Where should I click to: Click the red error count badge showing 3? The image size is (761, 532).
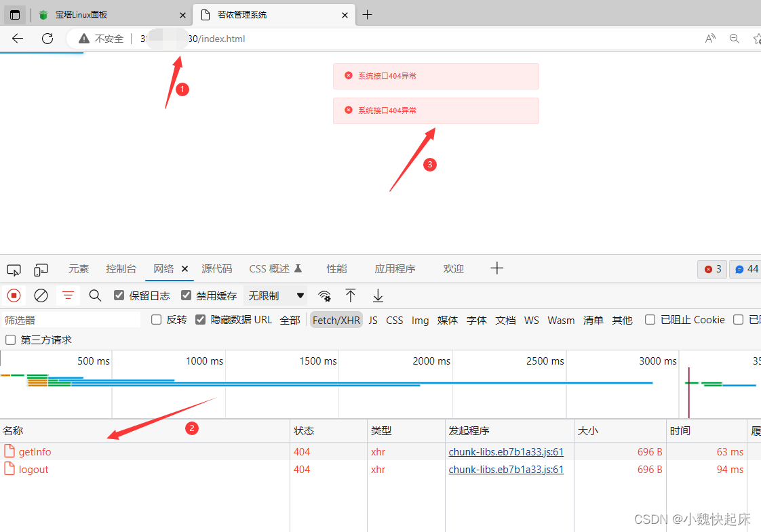(x=712, y=269)
